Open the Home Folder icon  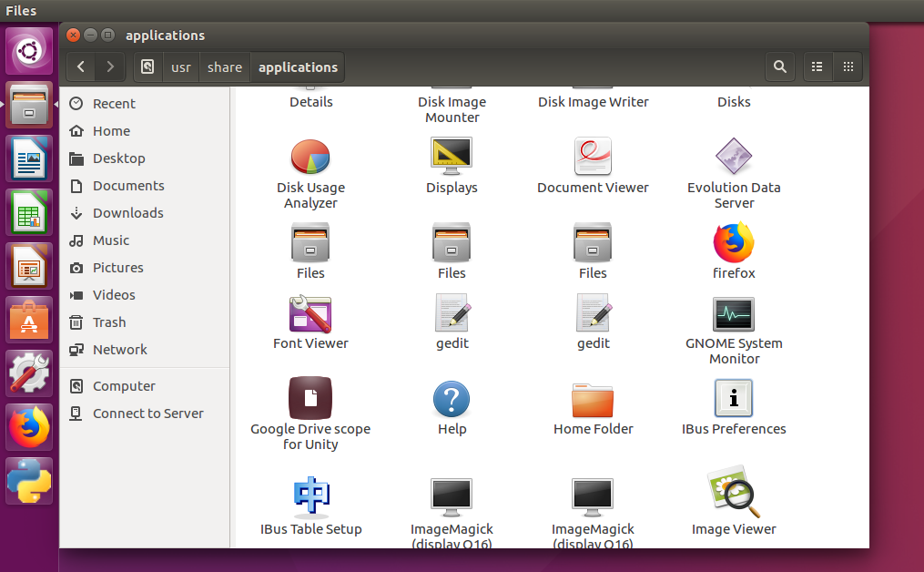point(593,401)
